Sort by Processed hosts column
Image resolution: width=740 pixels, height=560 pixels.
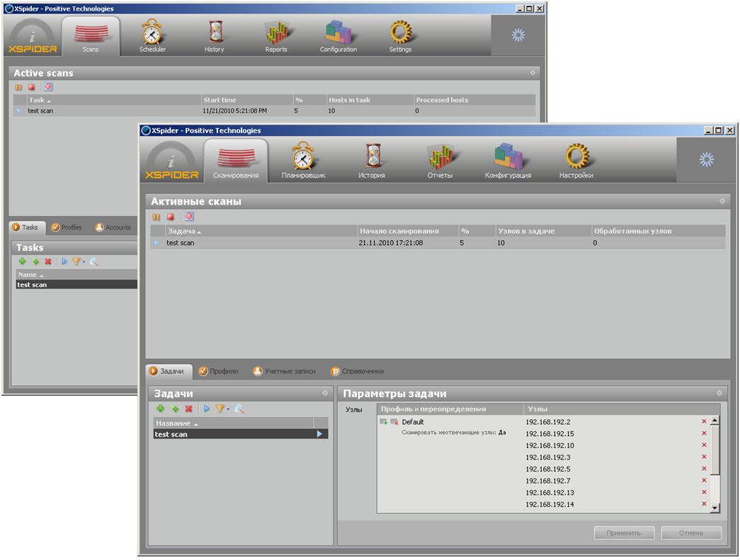(474, 100)
